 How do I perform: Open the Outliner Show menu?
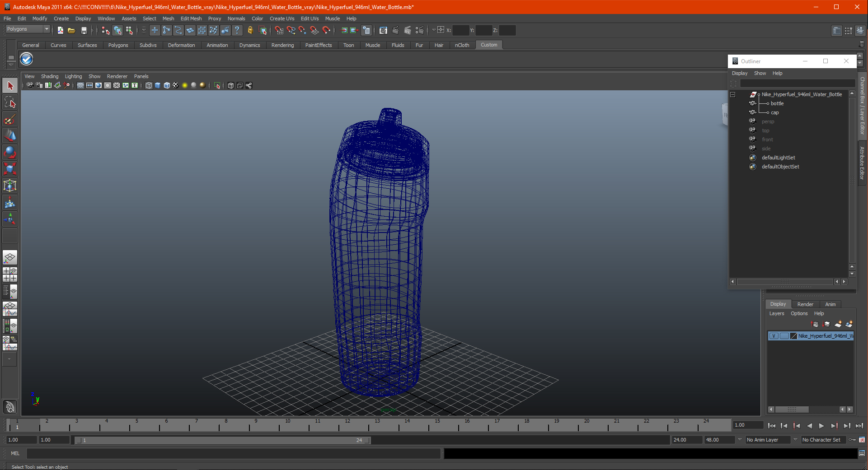click(x=760, y=73)
